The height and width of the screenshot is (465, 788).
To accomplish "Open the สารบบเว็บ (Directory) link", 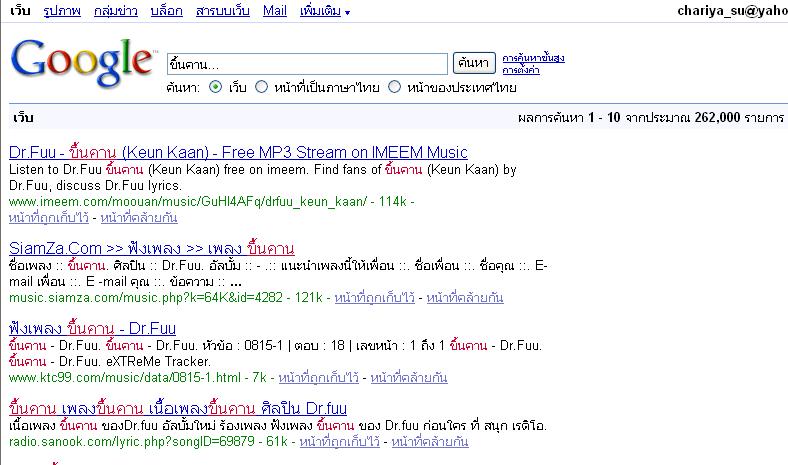I will [223, 11].
